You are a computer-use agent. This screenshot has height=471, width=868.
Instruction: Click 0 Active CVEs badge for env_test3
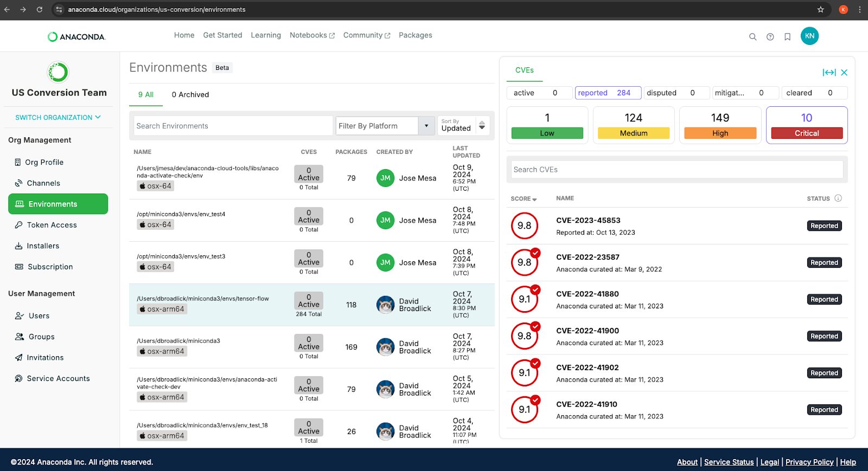pos(309,259)
